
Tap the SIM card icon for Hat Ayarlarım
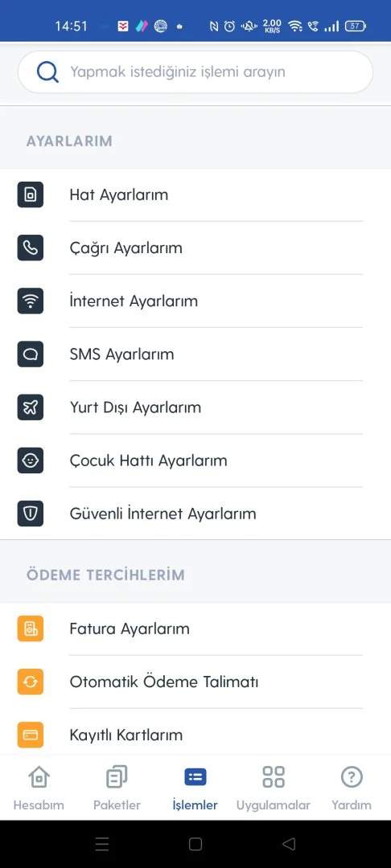(31, 194)
